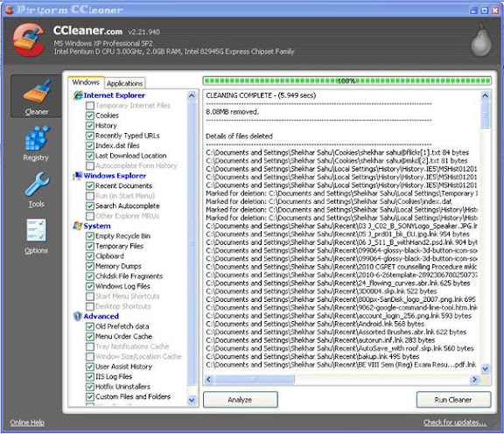This screenshot has height=434, width=504.
Task: Click the Advanced section shield icon
Action: 78,317
